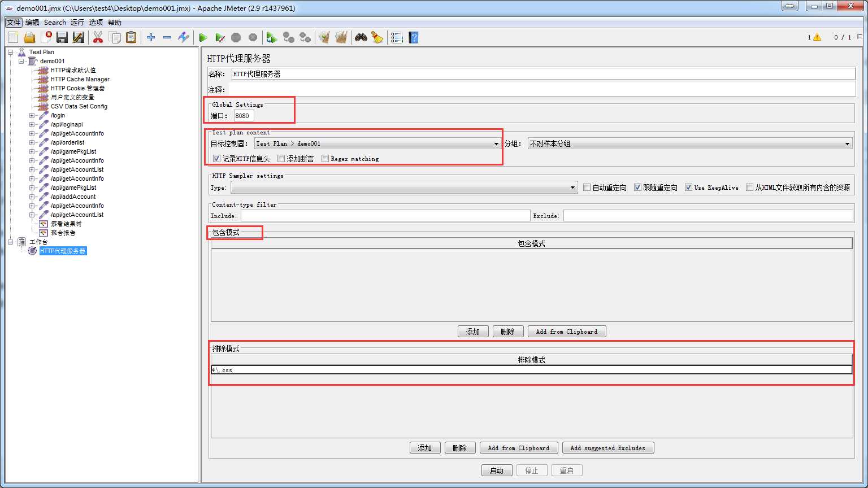The width and height of the screenshot is (868, 488).
Task: Click the 名称 name input field
Action: tap(543, 74)
